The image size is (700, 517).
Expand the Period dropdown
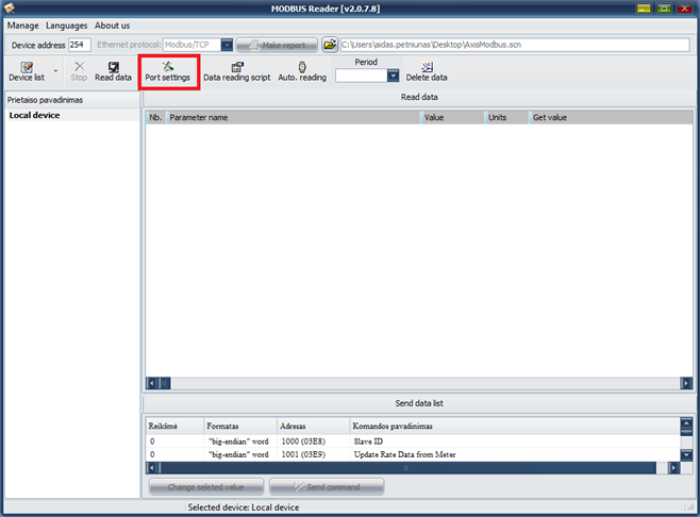point(393,76)
